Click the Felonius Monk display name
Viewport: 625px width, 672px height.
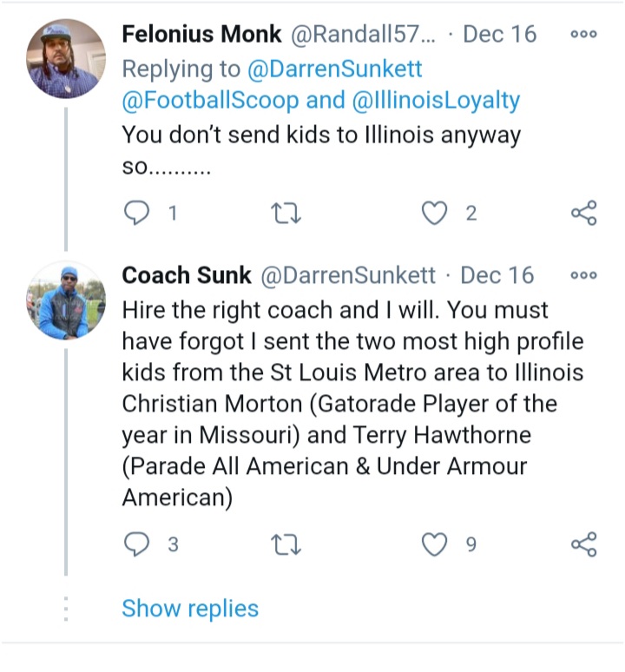[201, 35]
